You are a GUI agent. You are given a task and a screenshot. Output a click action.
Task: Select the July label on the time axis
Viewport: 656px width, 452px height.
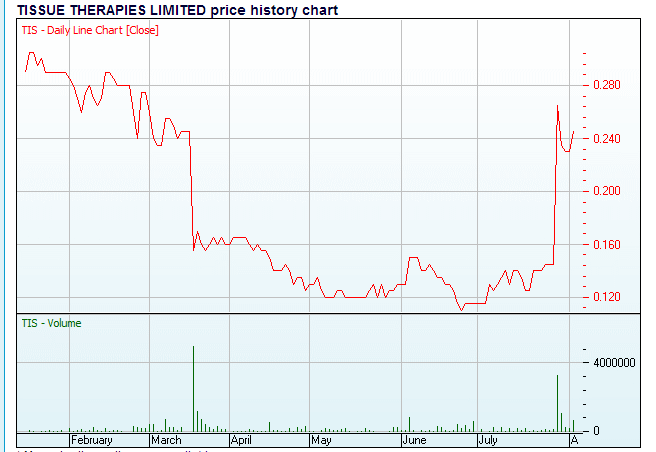[487, 440]
